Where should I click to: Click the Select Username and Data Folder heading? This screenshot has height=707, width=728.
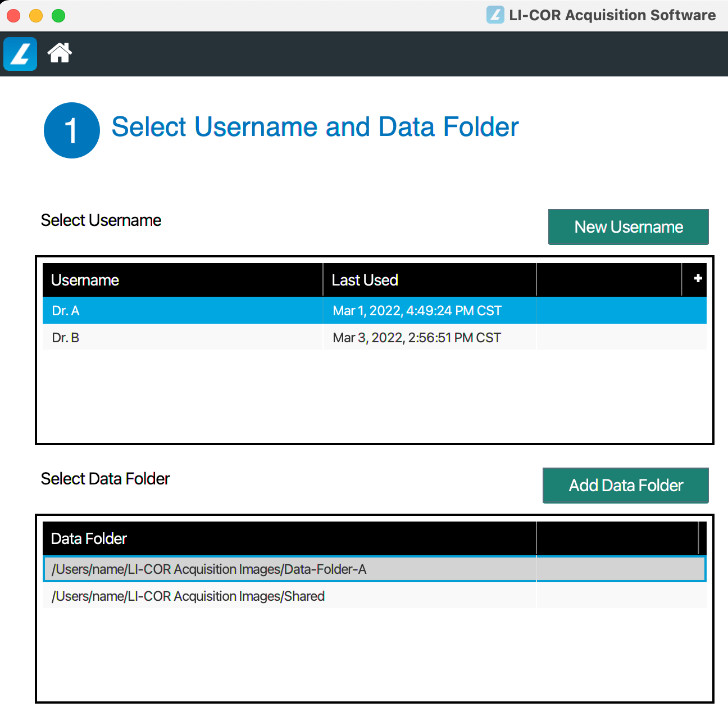315,127
